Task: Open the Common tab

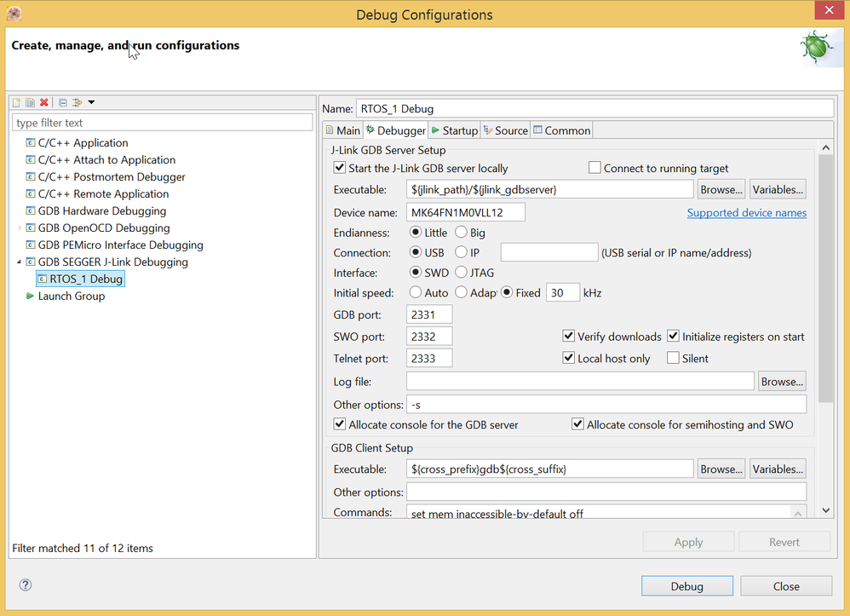Action: coord(561,130)
